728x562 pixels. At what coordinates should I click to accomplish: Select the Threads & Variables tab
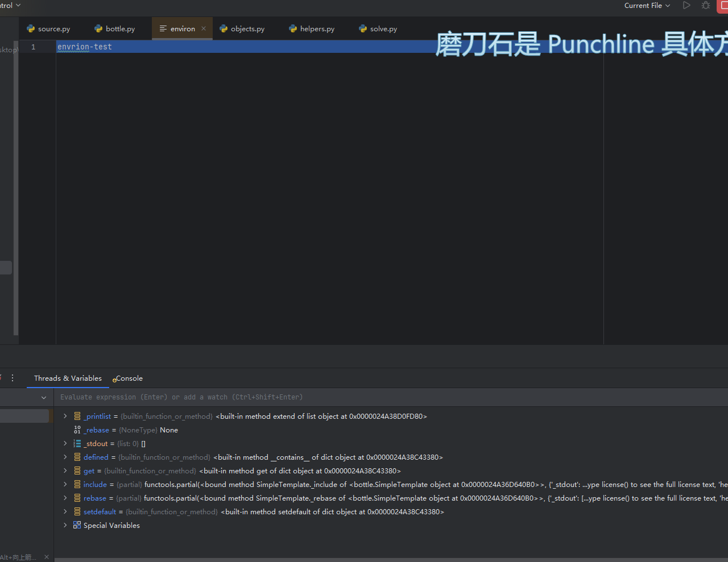point(68,378)
